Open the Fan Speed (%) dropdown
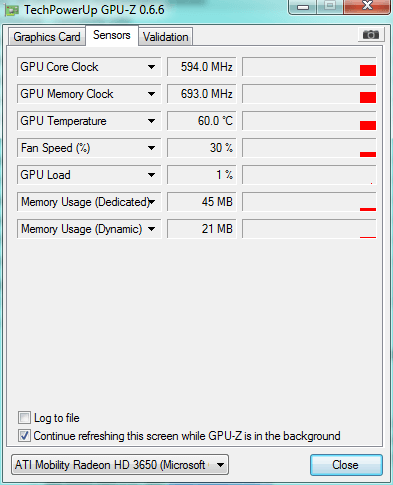The image size is (393, 485). coord(151,148)
